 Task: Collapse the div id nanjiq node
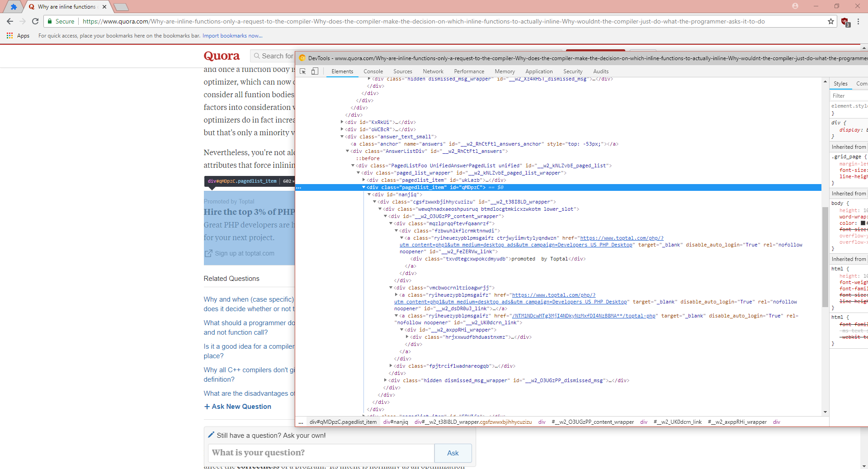[x=369, y=194]
